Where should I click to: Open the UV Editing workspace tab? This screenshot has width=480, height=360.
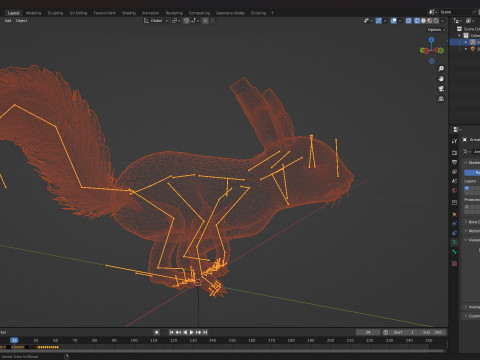pyautogui.click(x=78, y=13)
